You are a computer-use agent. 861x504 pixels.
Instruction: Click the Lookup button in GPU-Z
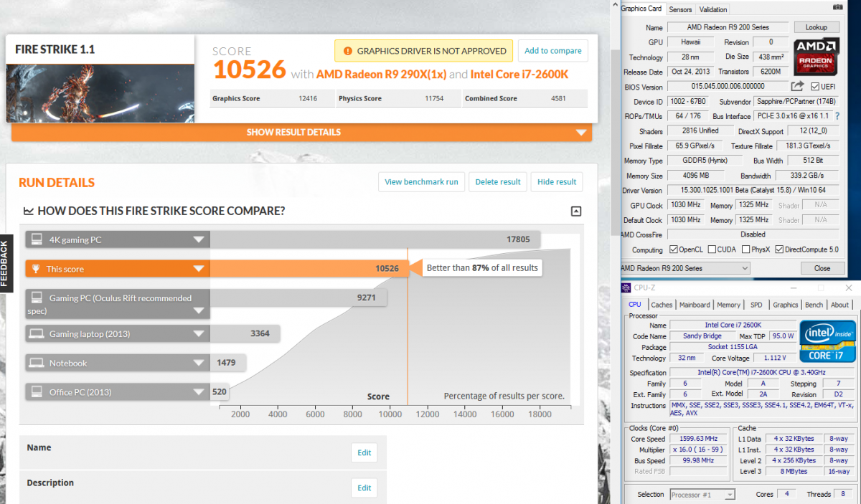click(816, 27)
